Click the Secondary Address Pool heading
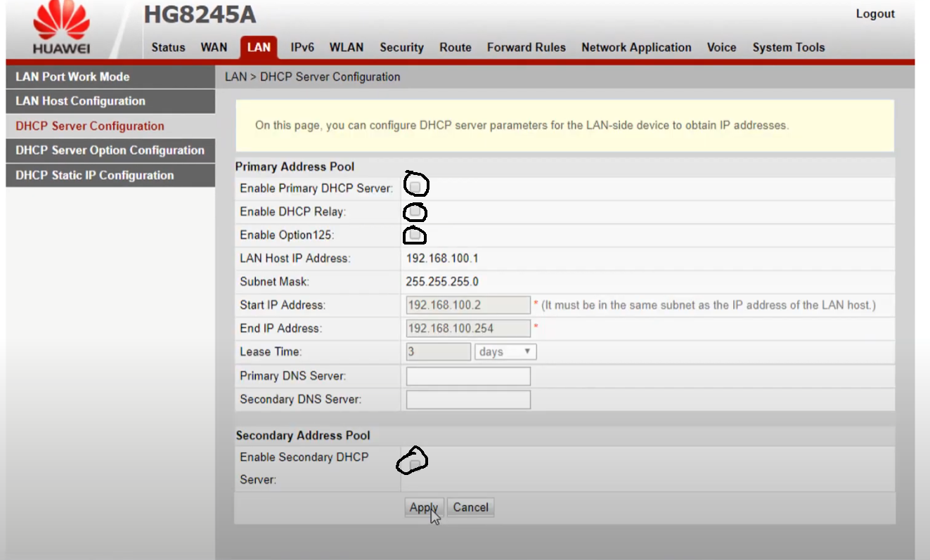The height and width of the screenshot is (560, 930). (x=303, y=436)
